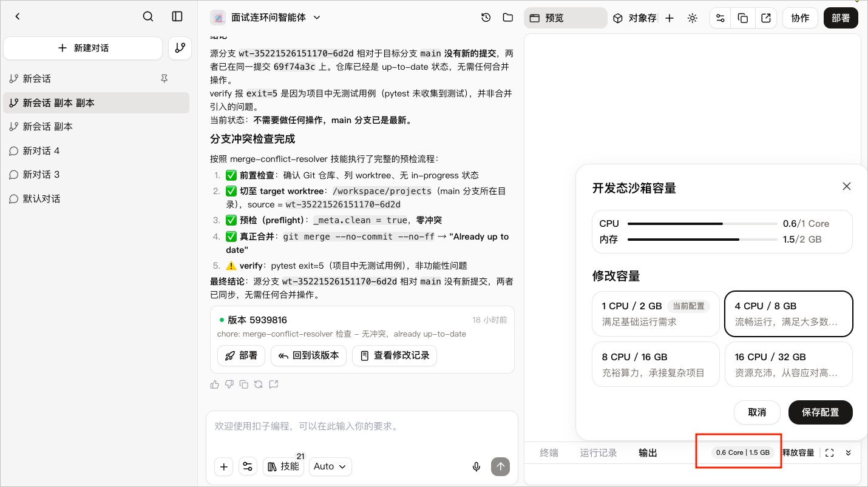The image size is (868, 487).
Task: Click the CPU usage progress bar
Action: [x=702, y=224]
